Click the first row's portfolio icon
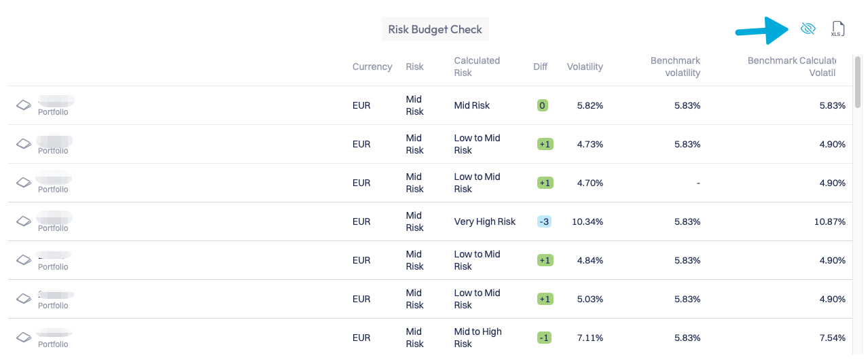The width and height of the screenshot is (868, 360). point(24,105)
